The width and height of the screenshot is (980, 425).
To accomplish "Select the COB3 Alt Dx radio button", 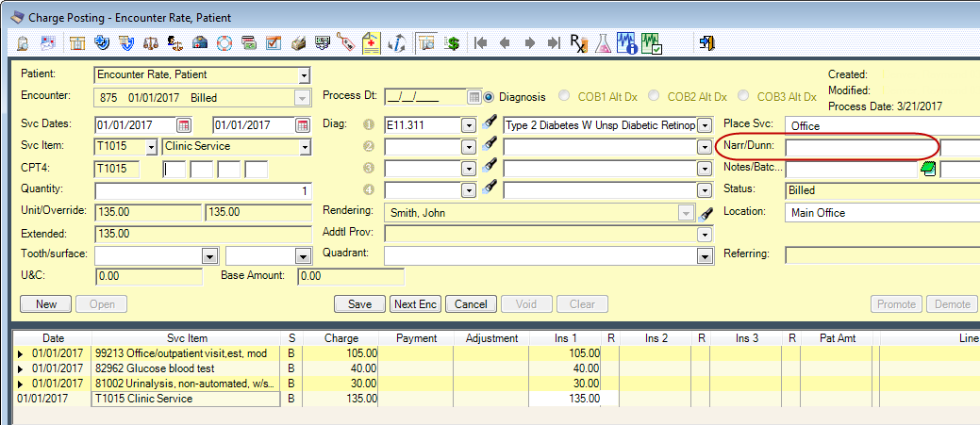I will 743,96.
